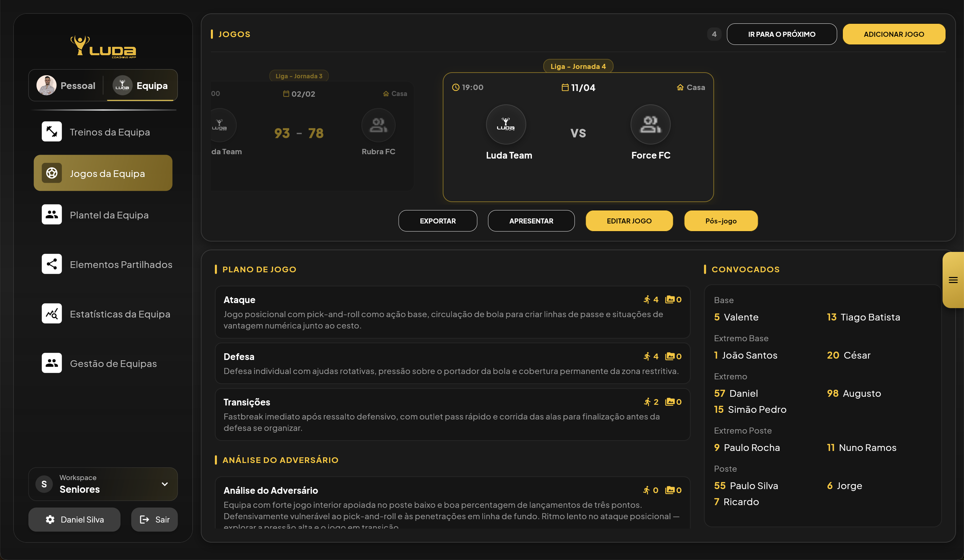Click the Jogos da Equipa ball icon
Viewport: 964px width, 560px height.
coord(51,173)
